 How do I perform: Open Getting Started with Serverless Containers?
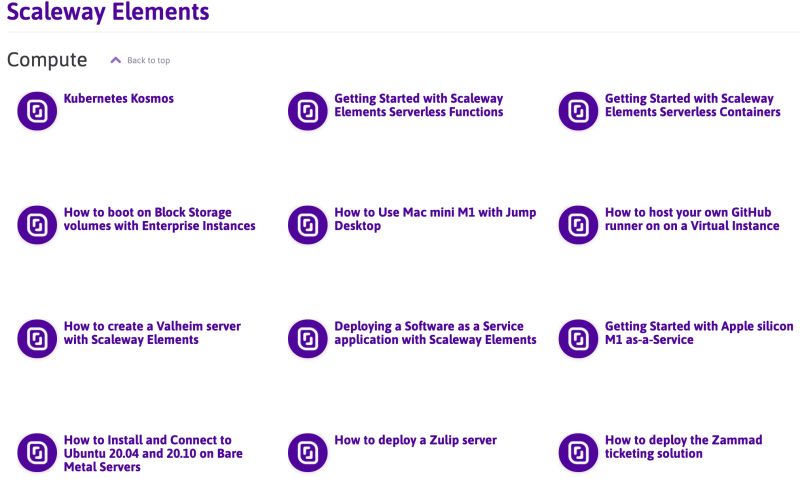point(693,105)
